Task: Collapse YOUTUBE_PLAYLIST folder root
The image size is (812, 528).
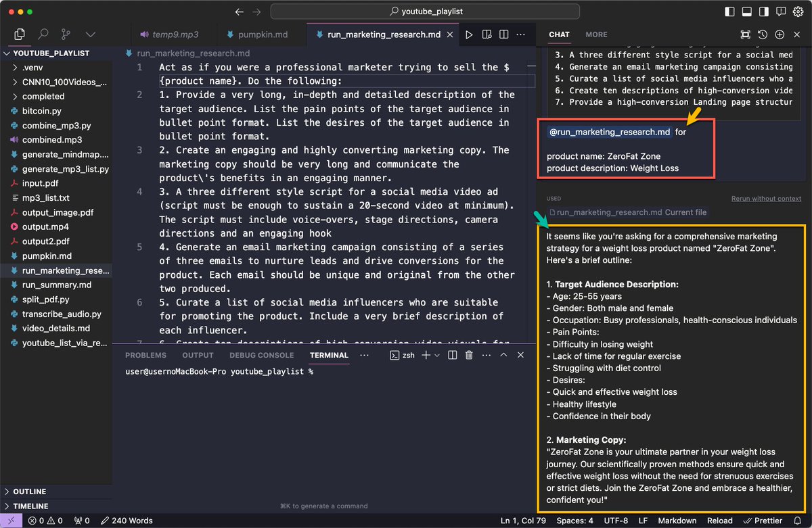Action: 51,53
